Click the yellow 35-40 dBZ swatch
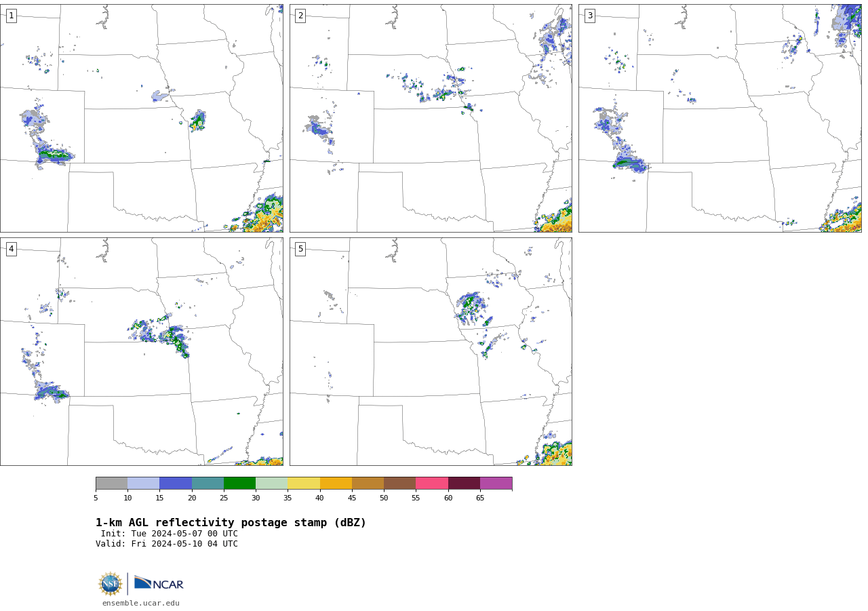The image size is (868, 611). point(304,483)
